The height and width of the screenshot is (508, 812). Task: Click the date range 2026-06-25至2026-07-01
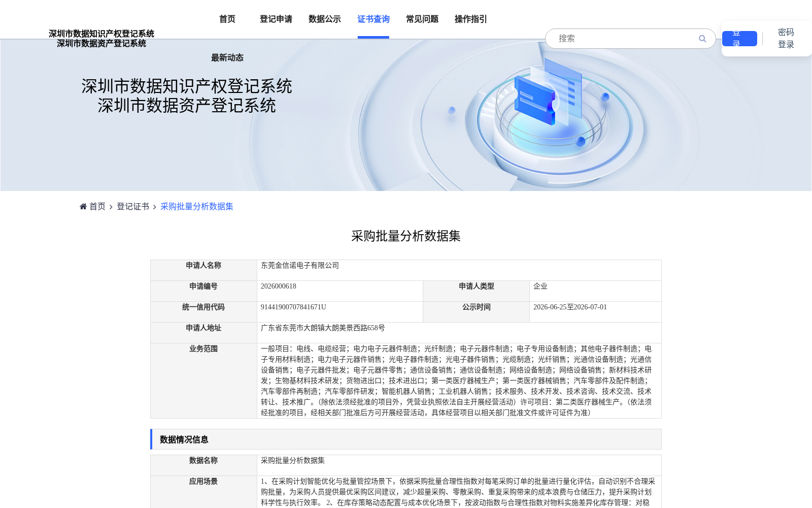click(570, 307)
